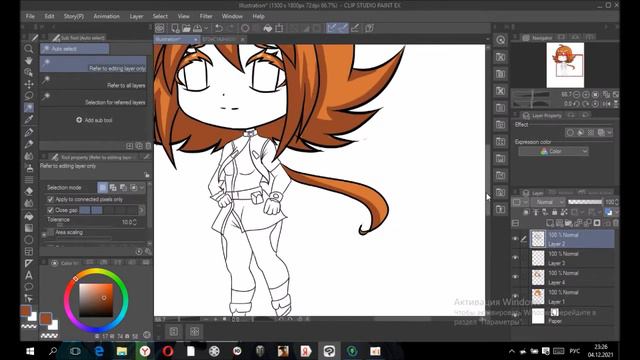Open the Window menu

(x=232, y=16)
